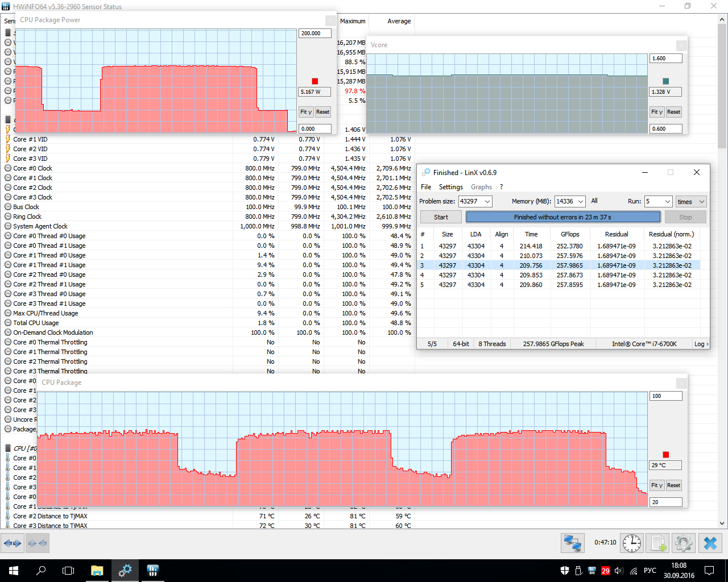Click the LinX progress bar reading Finished without errors

coord(563,217)
